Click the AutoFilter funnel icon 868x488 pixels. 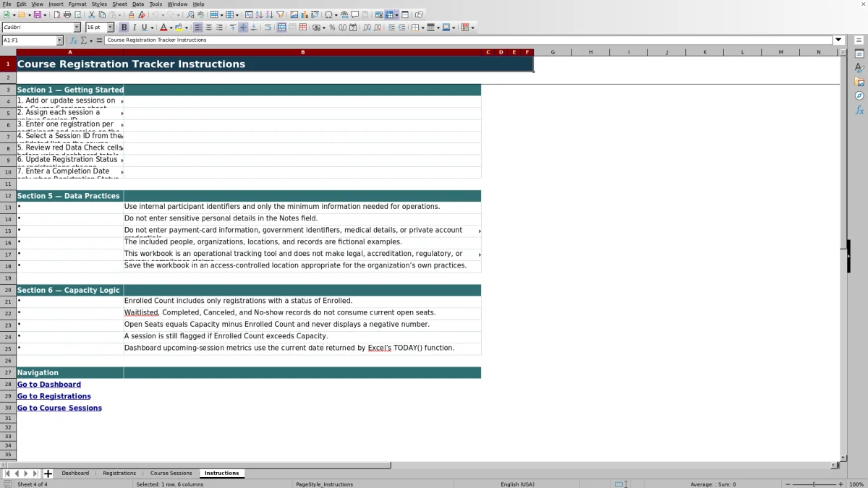point(281,14)
